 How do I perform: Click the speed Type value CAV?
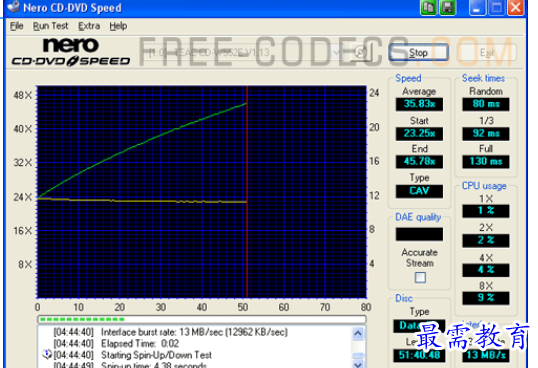(419, 191)
